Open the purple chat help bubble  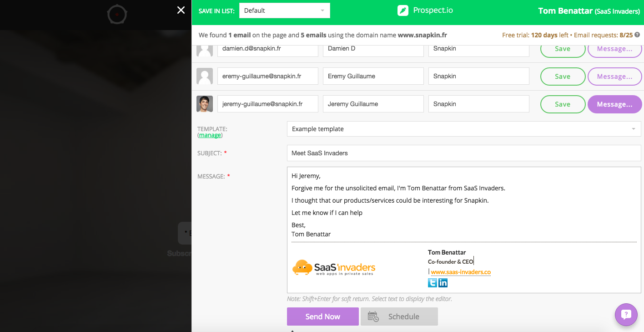tap(626, 314)
